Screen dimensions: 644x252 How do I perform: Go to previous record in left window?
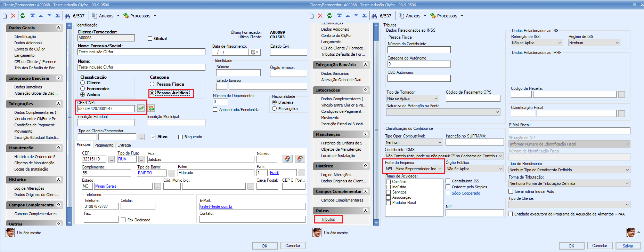(41, 16)
